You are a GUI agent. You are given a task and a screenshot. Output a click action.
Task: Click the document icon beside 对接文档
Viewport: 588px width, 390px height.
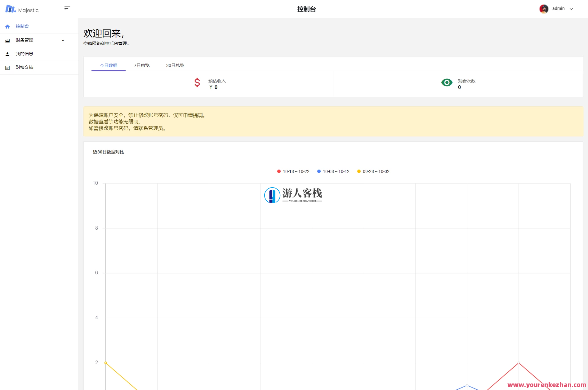(x=7, y=67)
